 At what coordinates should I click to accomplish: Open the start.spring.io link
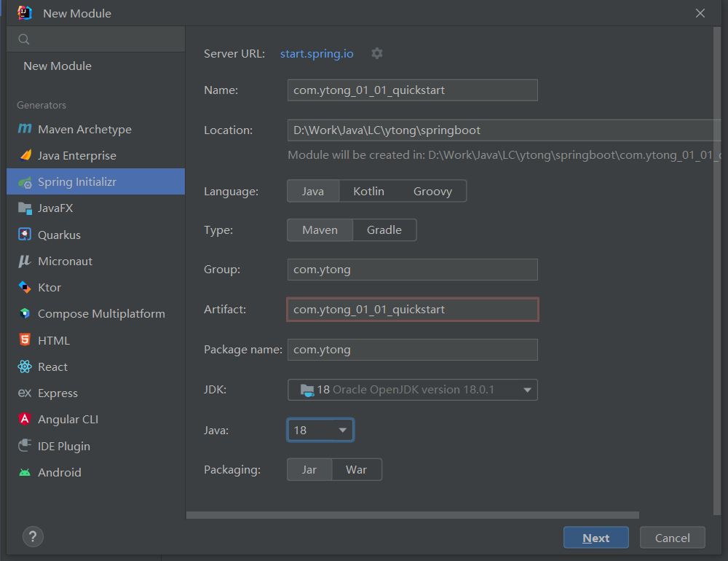tap(317, 53)
